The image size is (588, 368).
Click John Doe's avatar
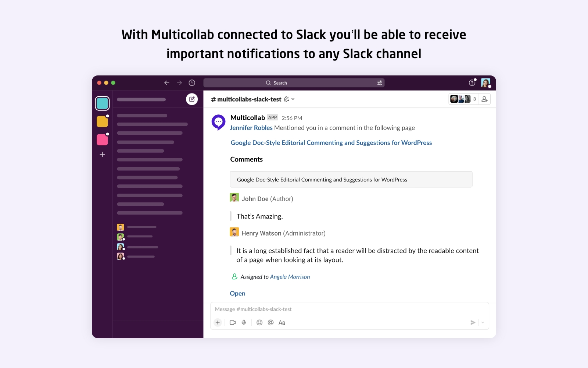pyautogui.click(x=234, y=198)
